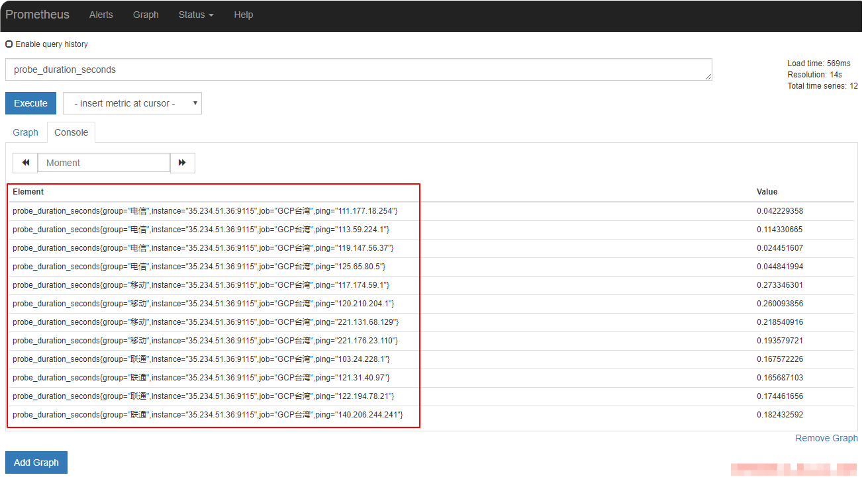Click the value 0.218540916
868x479 pixels.
click(x=780, y=322)
